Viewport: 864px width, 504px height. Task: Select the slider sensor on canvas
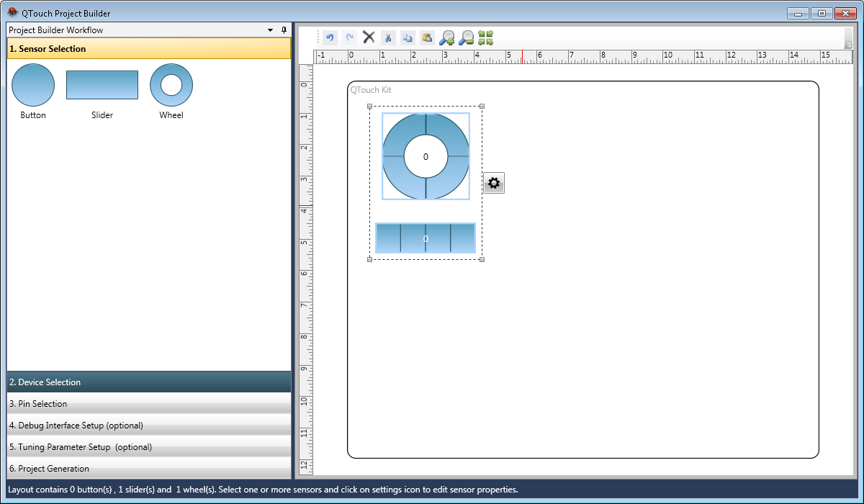[x=426, y=238]
